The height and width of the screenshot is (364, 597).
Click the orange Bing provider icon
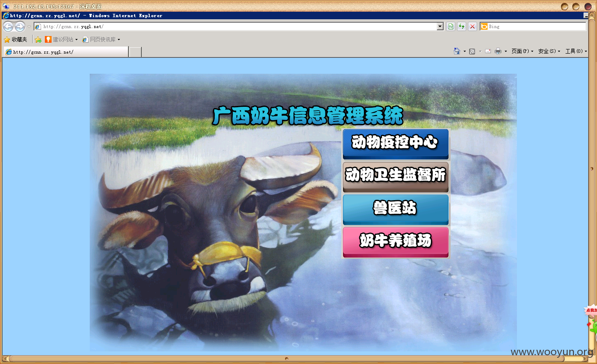[484, 26]
